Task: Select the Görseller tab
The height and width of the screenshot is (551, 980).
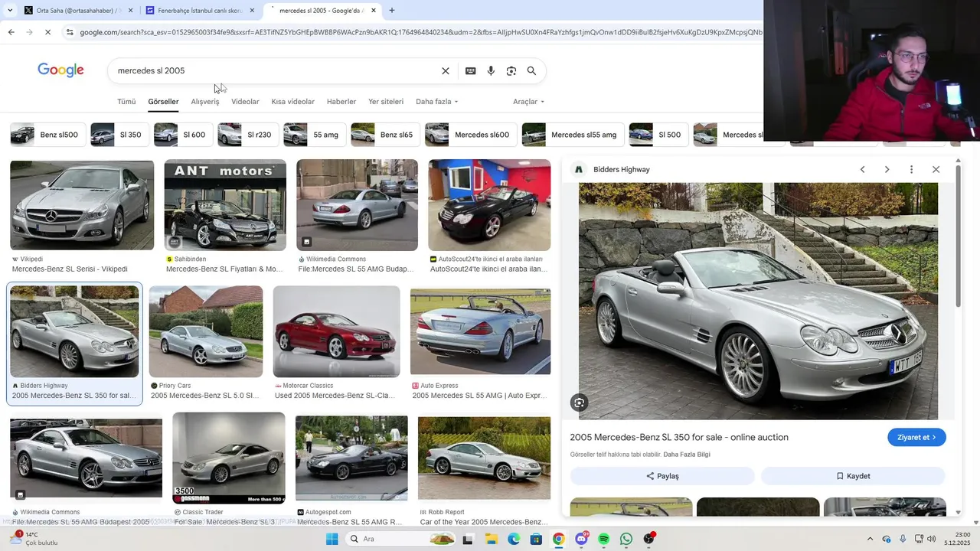Action: coord(163,101)
